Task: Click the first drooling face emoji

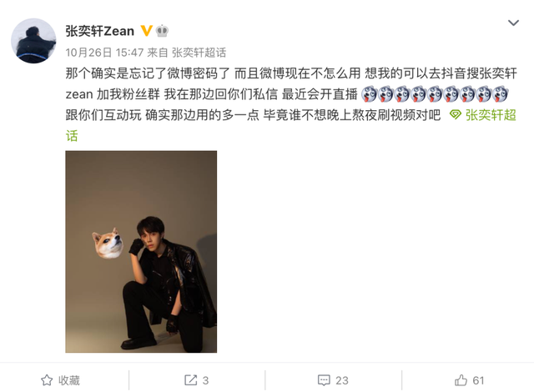Action: pos(369,94)
